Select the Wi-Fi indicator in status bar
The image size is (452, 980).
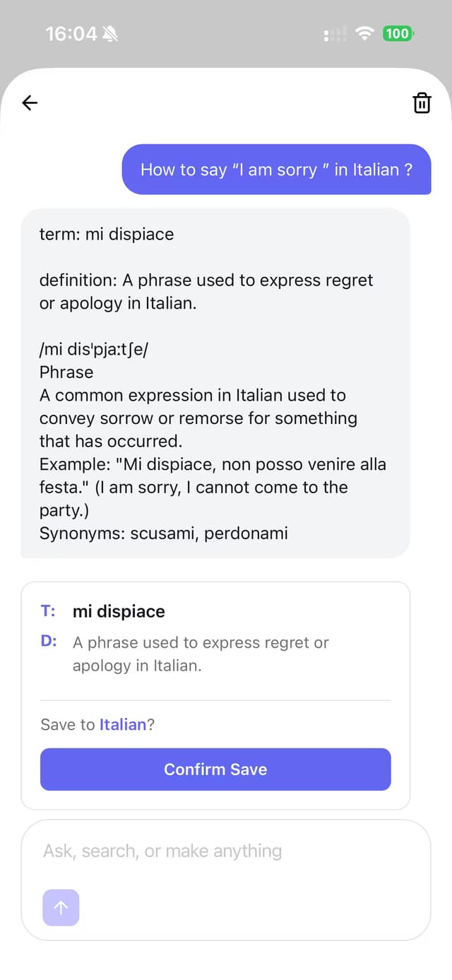(x=363, y=33)
